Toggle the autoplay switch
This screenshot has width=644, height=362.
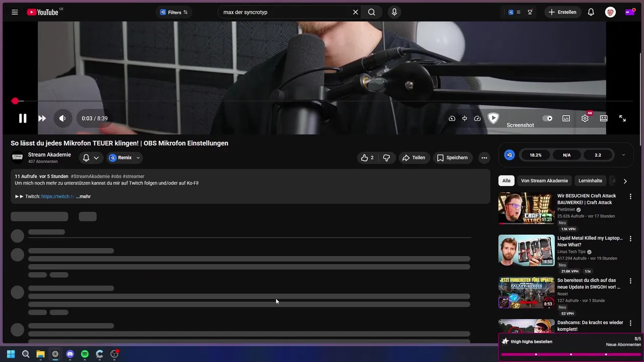pos(547,118)
